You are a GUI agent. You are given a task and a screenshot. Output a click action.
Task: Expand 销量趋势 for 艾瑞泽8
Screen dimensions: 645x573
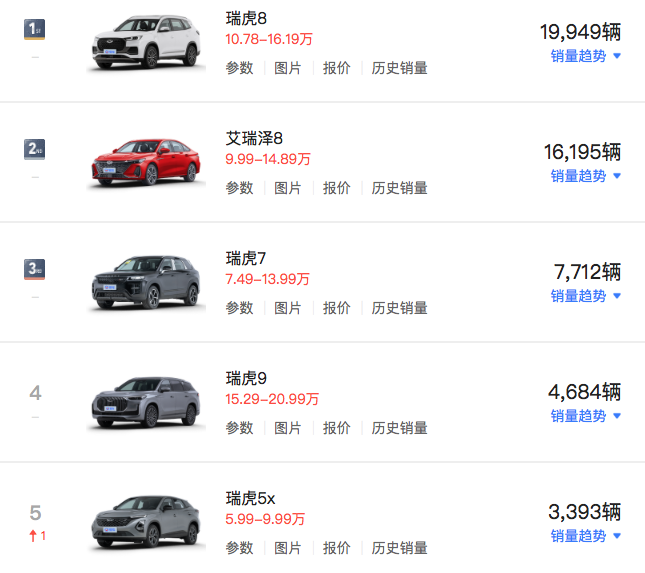[585, 176]
